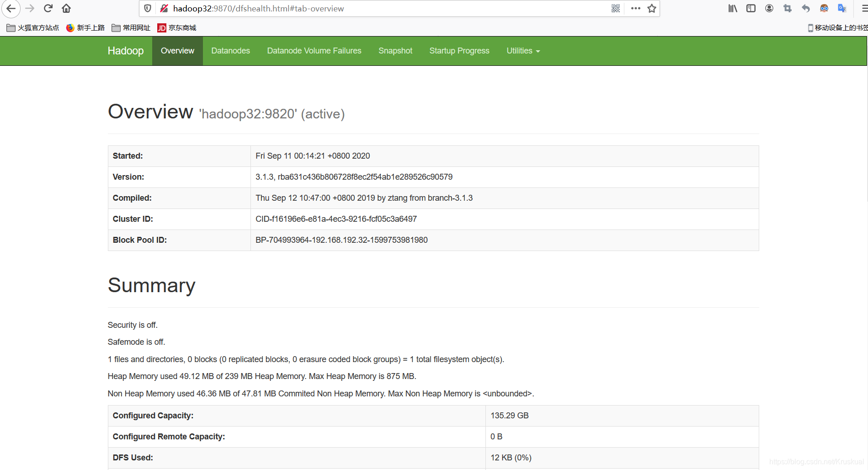868x470 pixels.
Task: Open 移动设备上的书签 mobile bookmarks
Action: pyautogui.click(x=838, y=28)
